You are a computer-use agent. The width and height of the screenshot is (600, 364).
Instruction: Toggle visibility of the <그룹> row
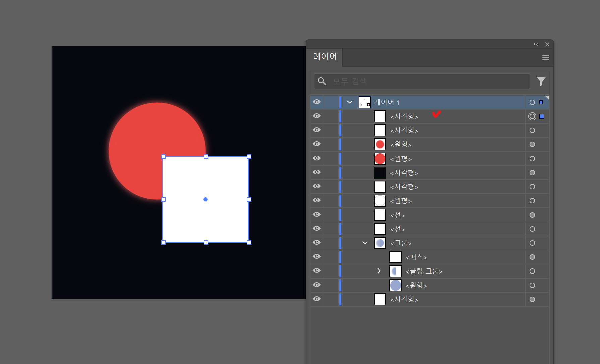click(317, 243)
